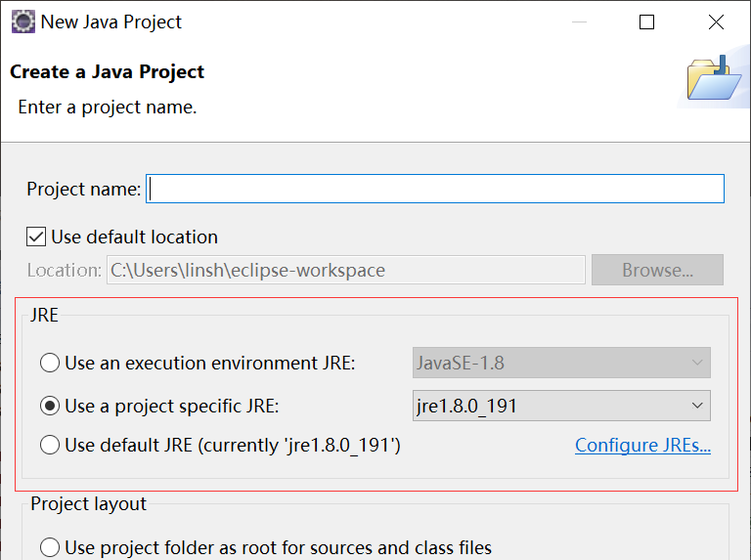The width and height of the screenshot is (751, 560).
Task: Click the Java project folder wizard icon
Action: [714, 78]
